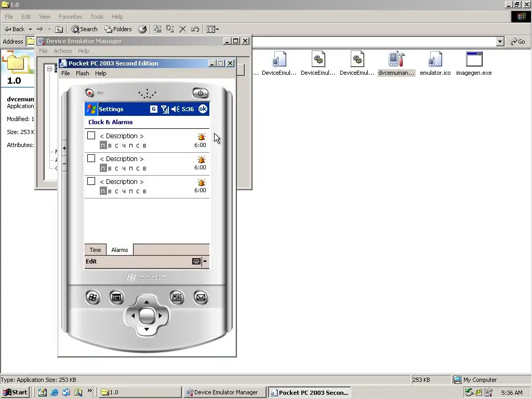
Task: Set the first alarm's 6:00 time
Action: (x=200, y=145)
